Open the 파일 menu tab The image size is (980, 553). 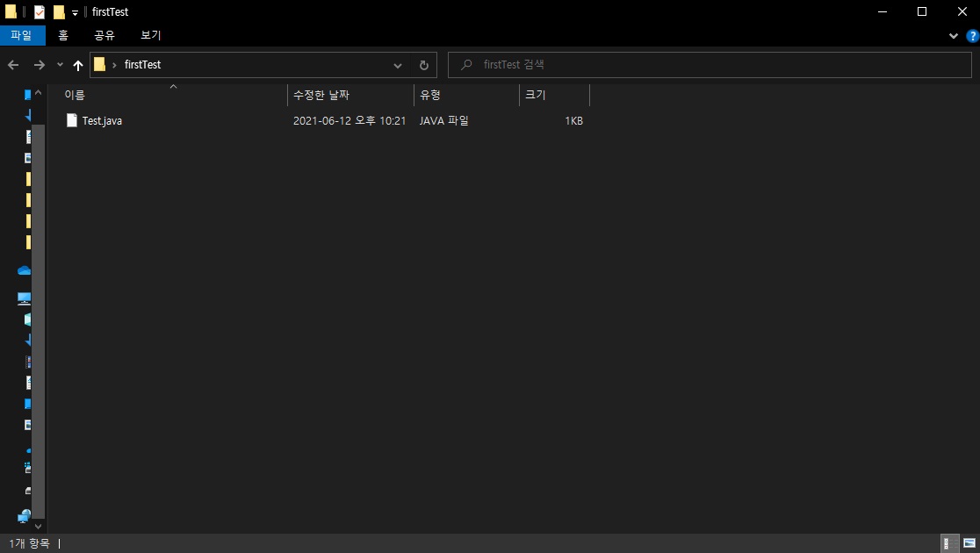22,35
